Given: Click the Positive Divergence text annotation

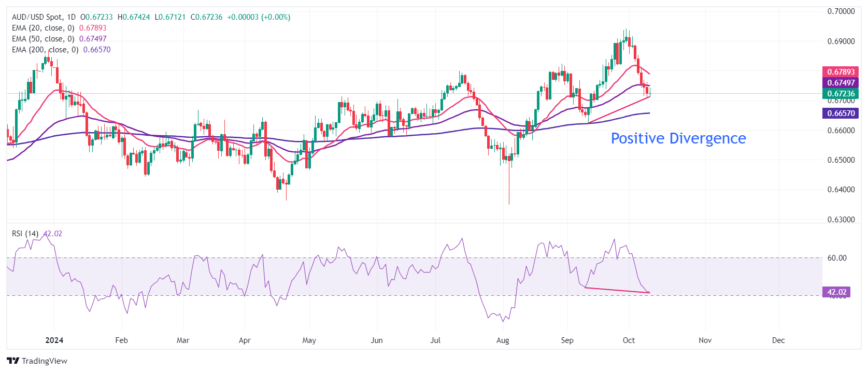Looking at the screenshot, I should click(678, 138).
